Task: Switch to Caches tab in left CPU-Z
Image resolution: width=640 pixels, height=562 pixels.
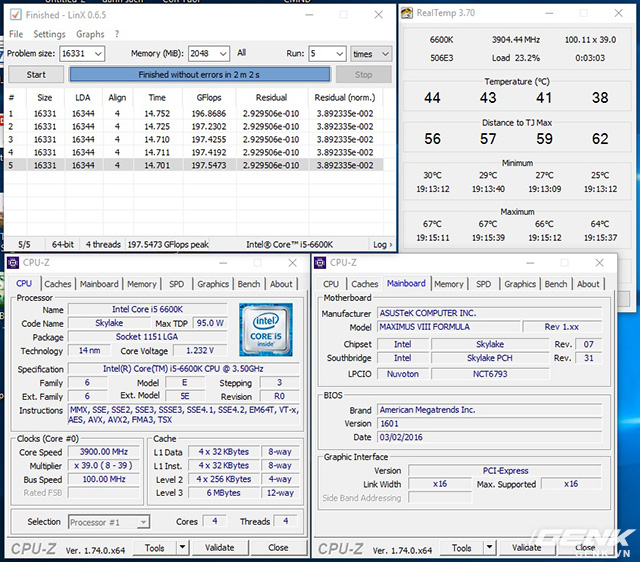Action: click(x=58, y=284)
